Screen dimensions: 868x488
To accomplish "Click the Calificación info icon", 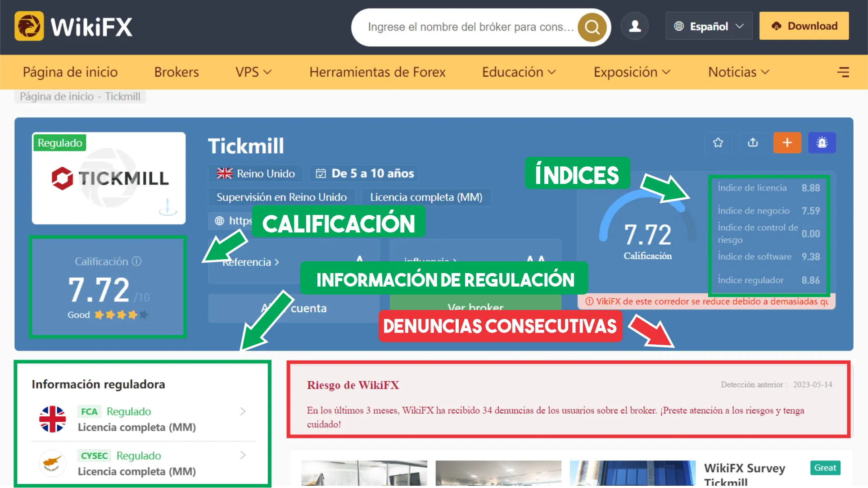I will 137,261.
